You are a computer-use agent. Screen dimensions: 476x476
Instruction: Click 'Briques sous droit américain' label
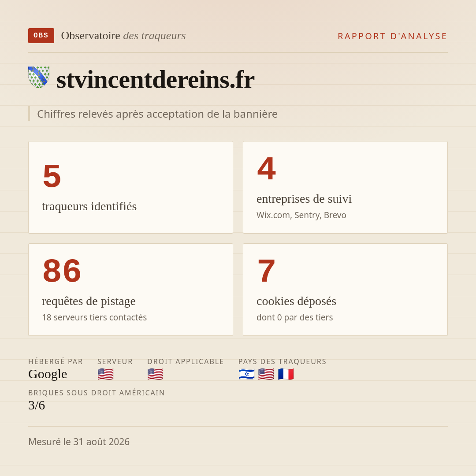coord(97,393)
